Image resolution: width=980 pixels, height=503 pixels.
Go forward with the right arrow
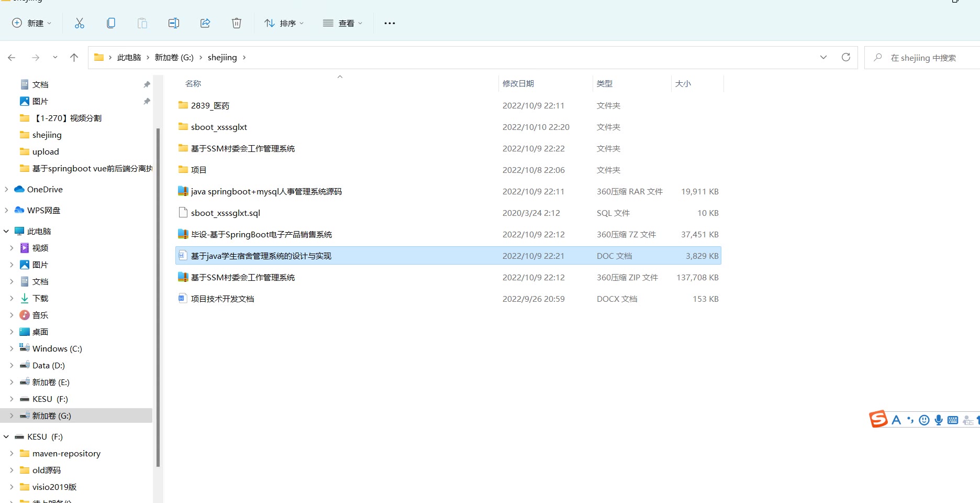[36, 58]
